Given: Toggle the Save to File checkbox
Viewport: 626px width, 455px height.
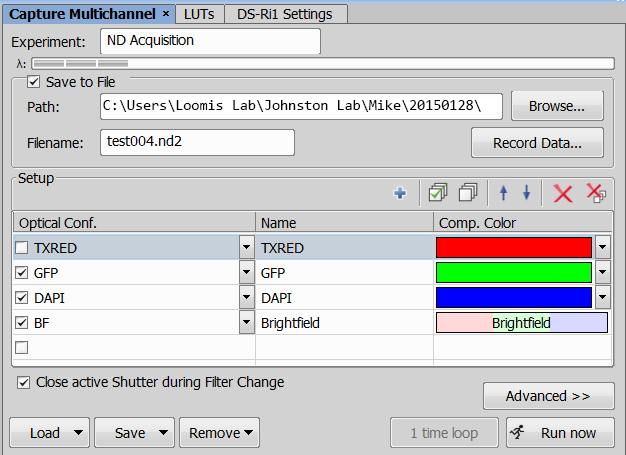Looking at the screenshot, I should pos(34,82).
